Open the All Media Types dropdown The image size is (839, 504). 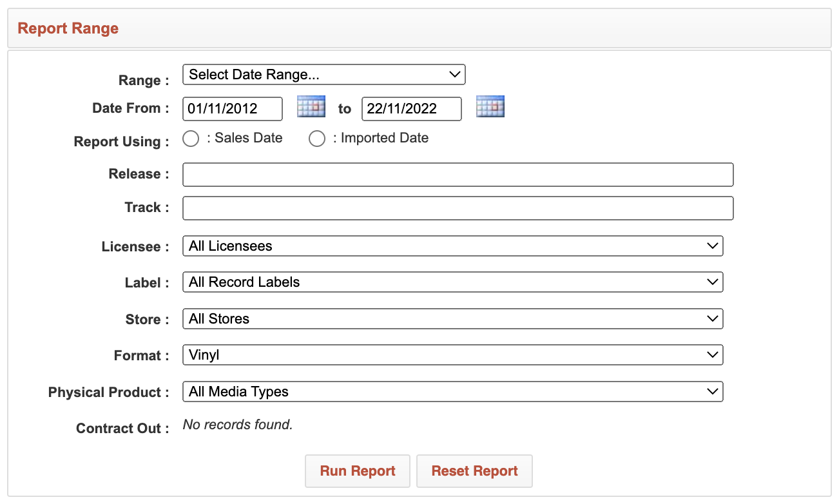(x=453, y=392)
